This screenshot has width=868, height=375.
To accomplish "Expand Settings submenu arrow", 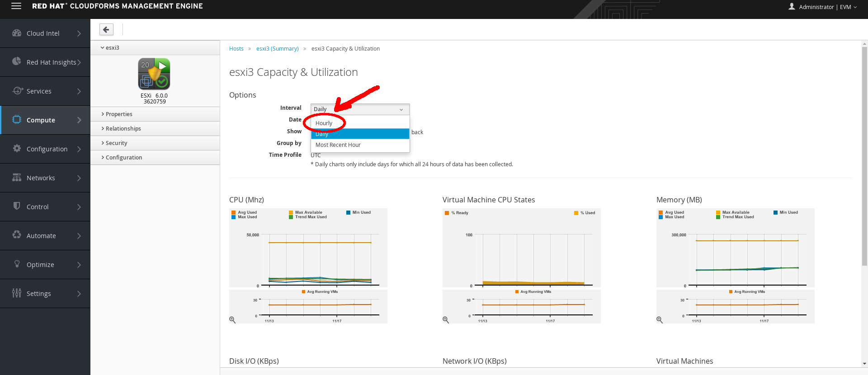I will (x=79, y=294).
